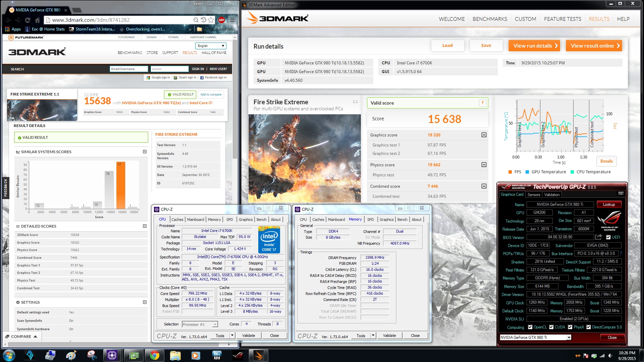Viewport: 644px width, 362px height.
Task: Collapse the Graphics score section
Action: [484, 135]
